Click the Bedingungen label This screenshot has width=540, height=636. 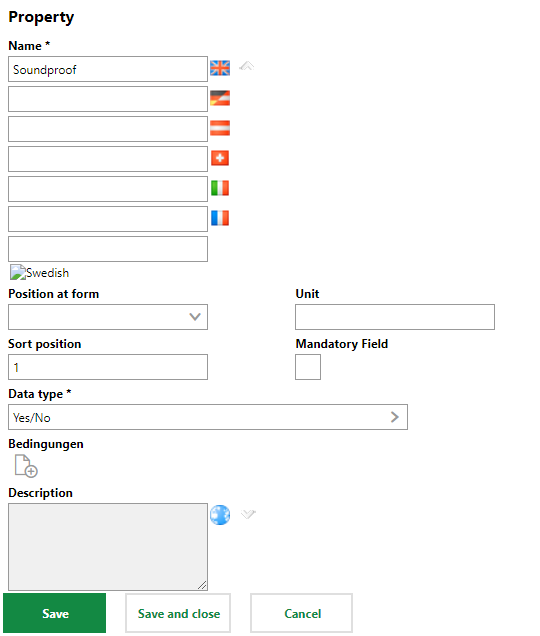click(46, 444)
